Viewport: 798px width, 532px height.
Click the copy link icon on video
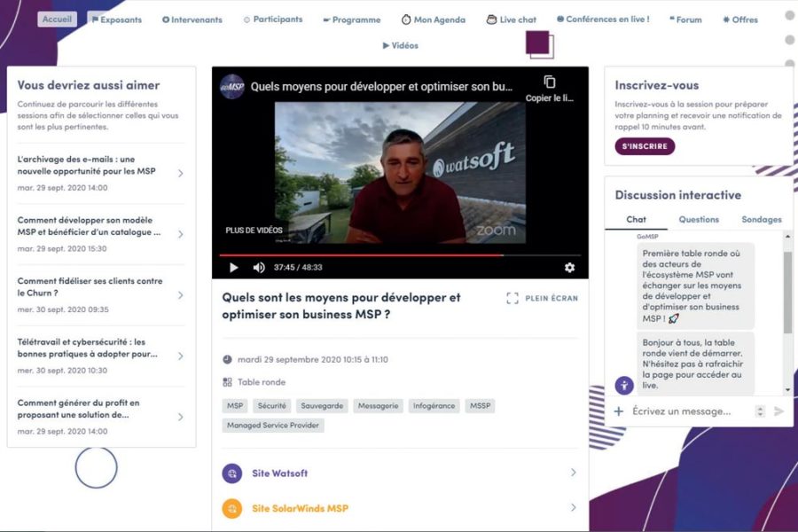(x=550, y=82)
